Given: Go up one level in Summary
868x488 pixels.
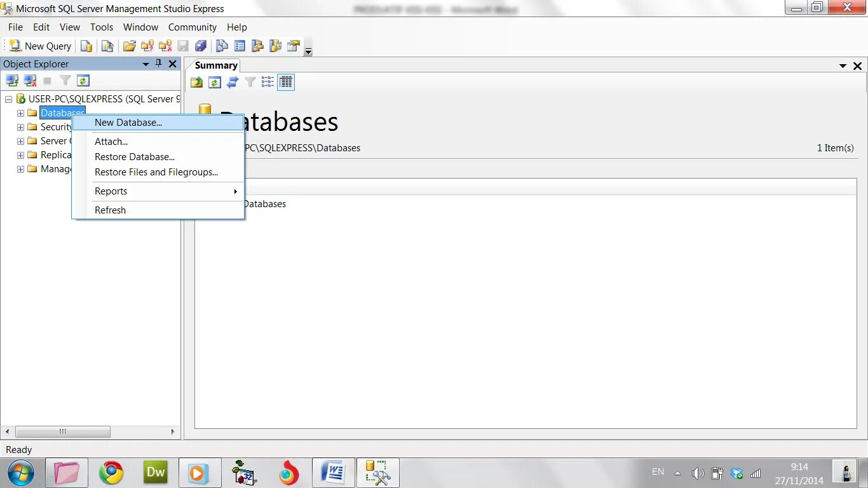Looking at the screenshot, I should tap(197, 82).
